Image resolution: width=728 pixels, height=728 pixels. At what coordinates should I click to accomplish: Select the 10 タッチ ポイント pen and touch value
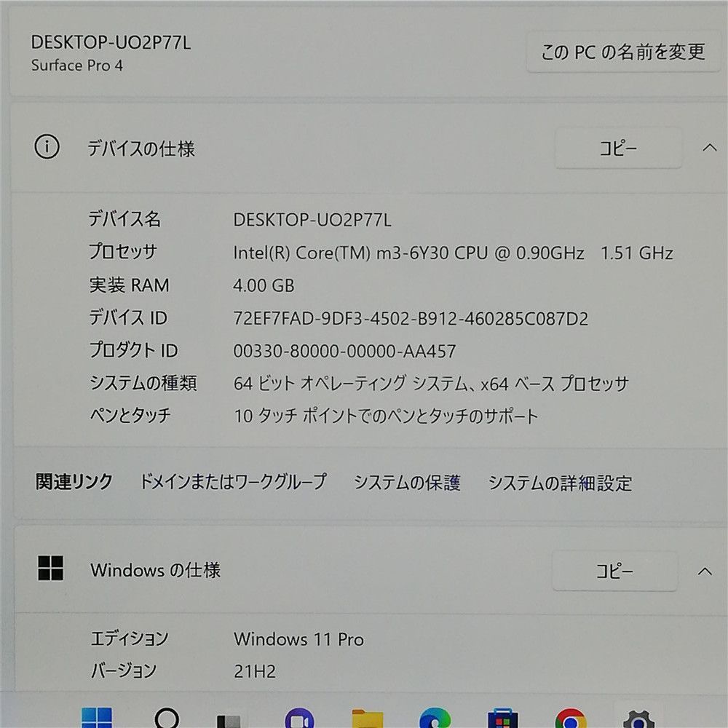pyautogui.click(x=386, y=416)
